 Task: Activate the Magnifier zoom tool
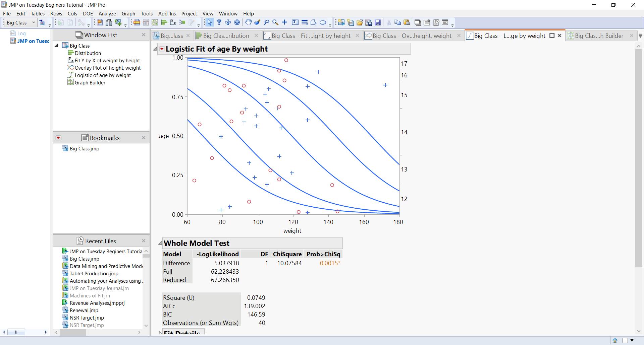pos(275,22)
